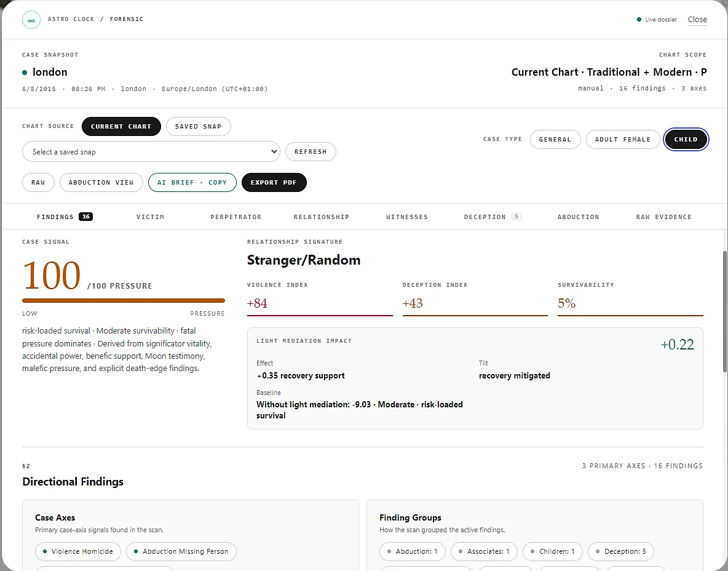The width and height of the screenshot is (728, 571).
Task: Click the '+0.35 recovery support' effect text
Action: 301,375
